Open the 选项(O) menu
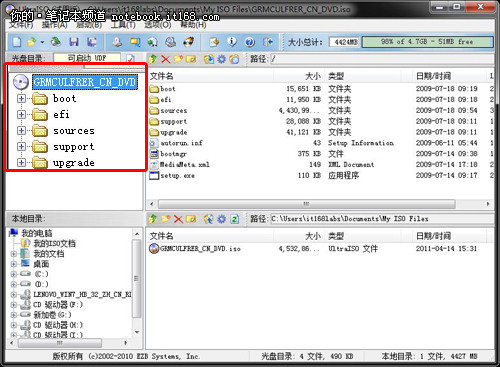 (157, 25)
